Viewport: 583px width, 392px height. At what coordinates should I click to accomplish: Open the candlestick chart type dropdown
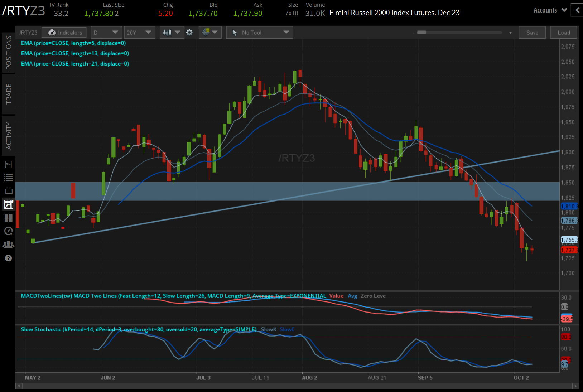tap(172, 33)
